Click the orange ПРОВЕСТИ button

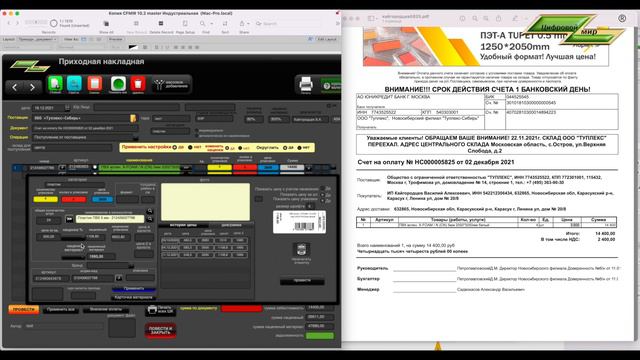click(x=24, y=309)
